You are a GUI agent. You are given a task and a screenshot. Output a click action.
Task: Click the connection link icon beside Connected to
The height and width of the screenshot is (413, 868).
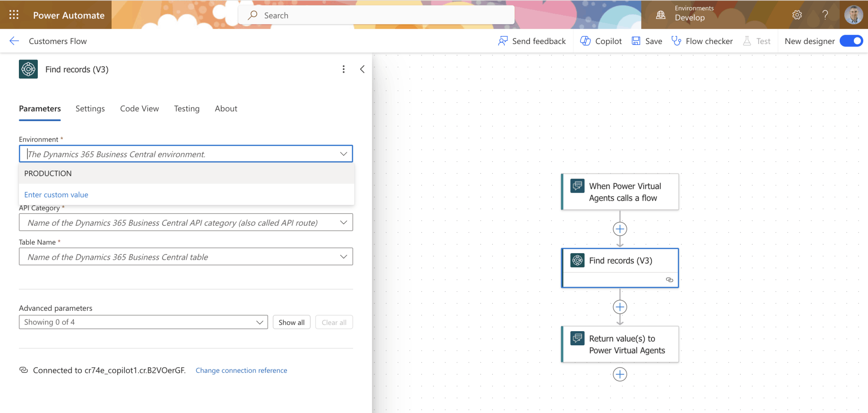(x=24, y=370)
